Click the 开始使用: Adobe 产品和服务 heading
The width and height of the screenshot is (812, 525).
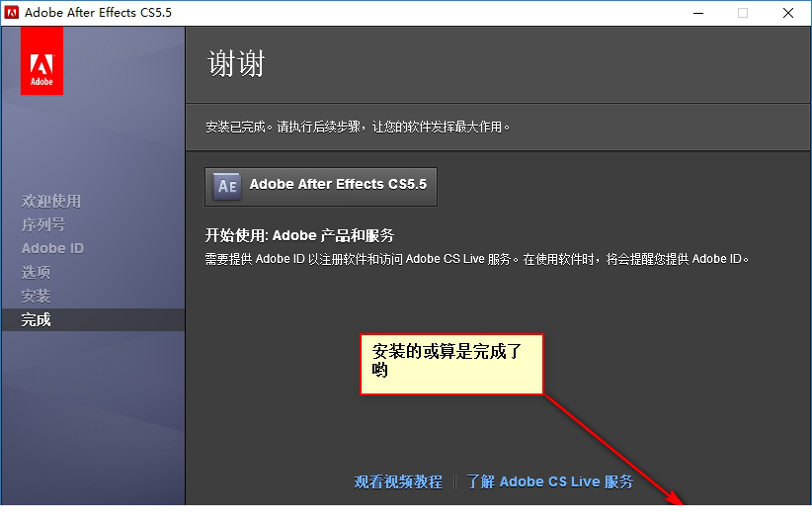[300, 236]
